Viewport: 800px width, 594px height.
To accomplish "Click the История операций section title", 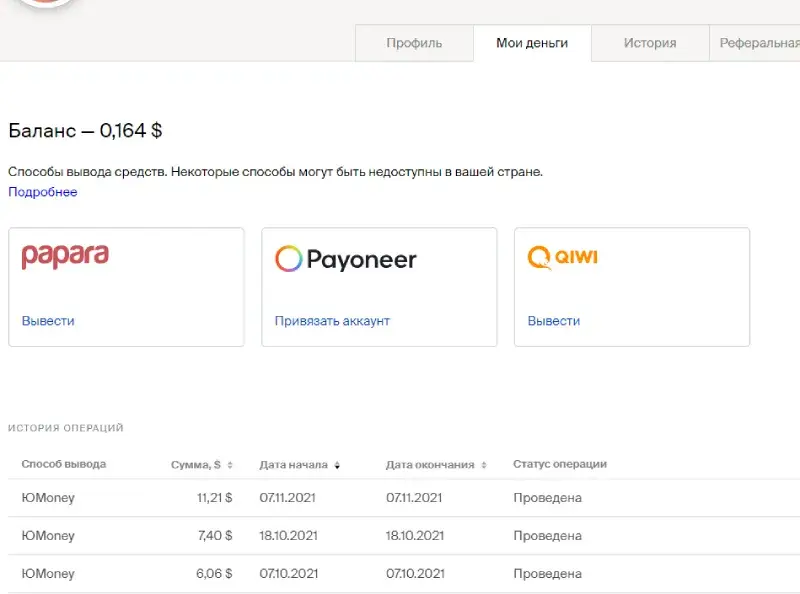I will 66,428.
